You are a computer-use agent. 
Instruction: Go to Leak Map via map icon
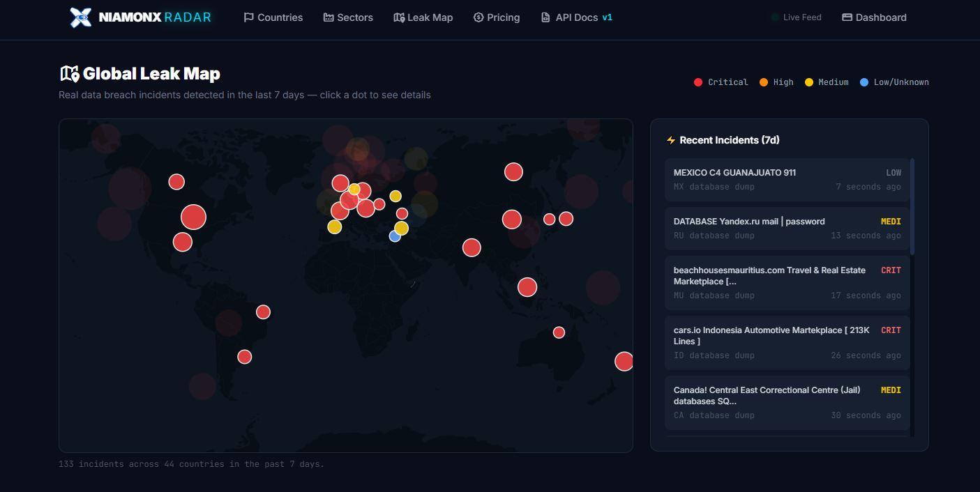399,17
